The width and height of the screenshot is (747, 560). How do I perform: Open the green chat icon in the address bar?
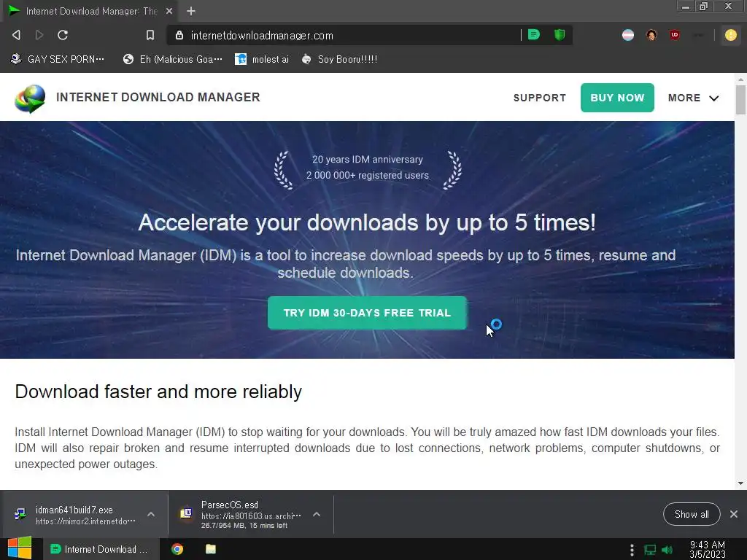click(x=534, y=35)
